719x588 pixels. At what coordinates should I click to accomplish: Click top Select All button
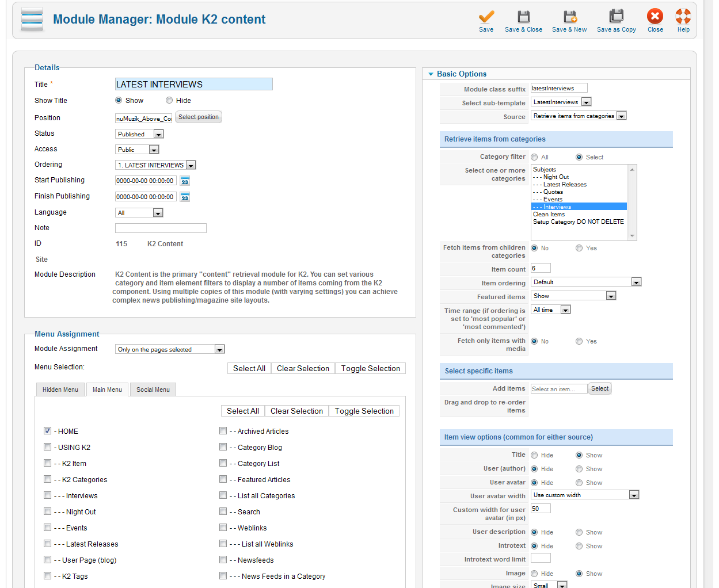pyautogui.click(x=249, y=368)
